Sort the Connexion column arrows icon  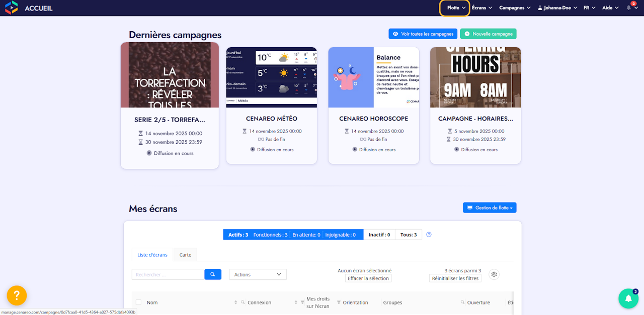(x=296, y=302)
